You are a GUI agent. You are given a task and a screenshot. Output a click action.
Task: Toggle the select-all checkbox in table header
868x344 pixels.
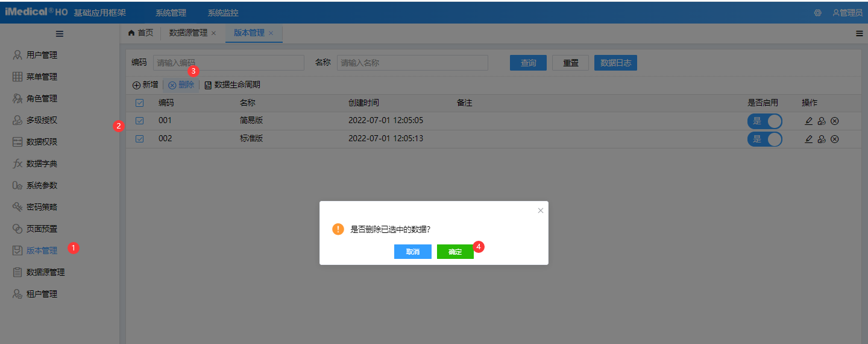[140, 103]
